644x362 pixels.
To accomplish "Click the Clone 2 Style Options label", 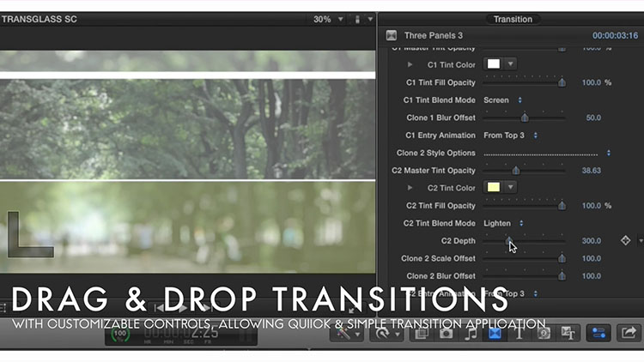I will coord(435,153).
